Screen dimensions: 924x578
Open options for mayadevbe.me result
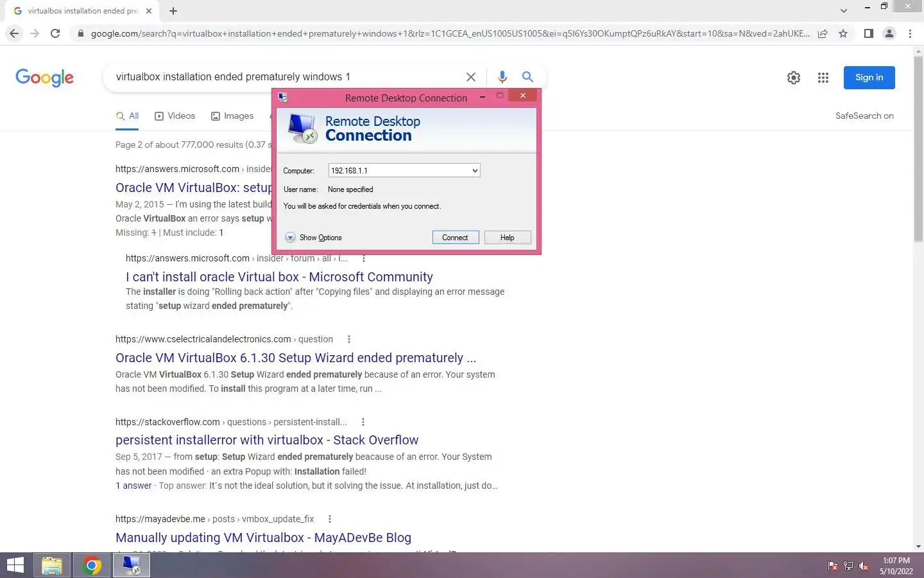pos(330,519)
